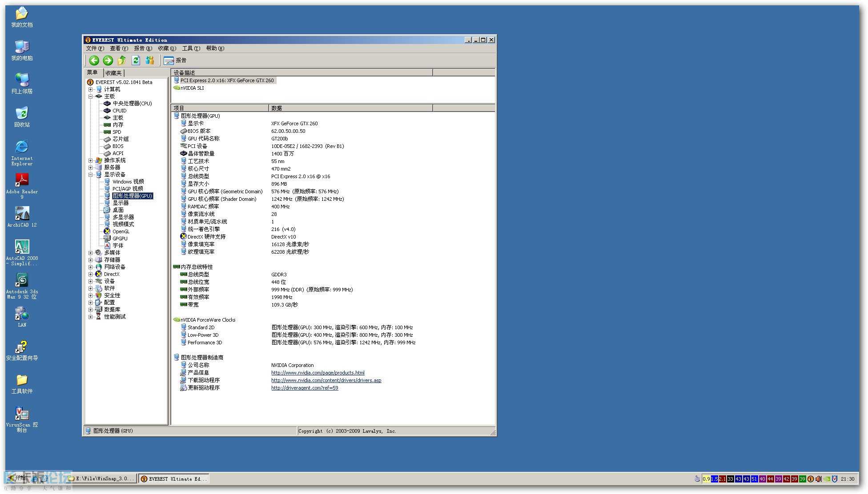
Task: Open 网上邻居 desktop icon
Action: click(22, 84)
